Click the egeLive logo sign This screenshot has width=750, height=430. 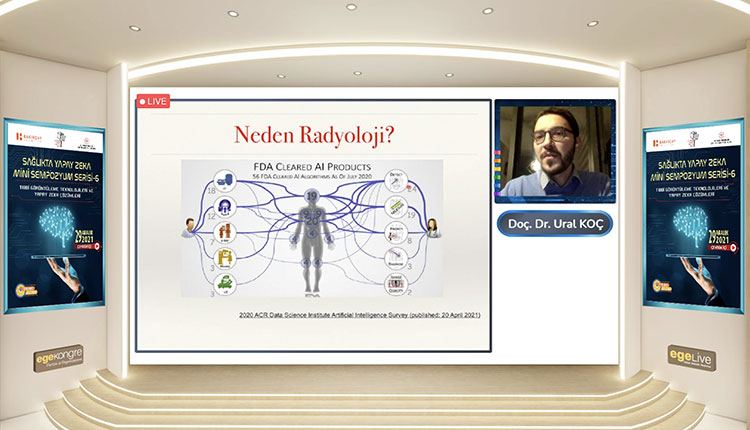[692, 357]
